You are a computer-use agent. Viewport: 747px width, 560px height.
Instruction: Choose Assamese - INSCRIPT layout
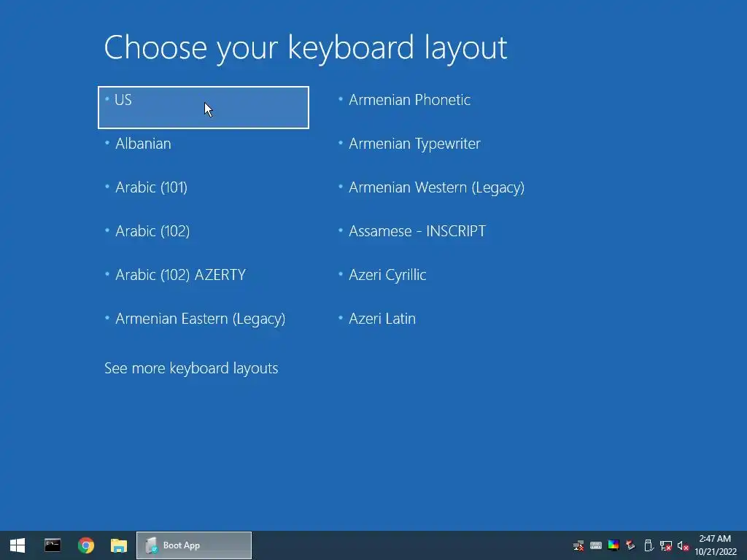pos(417,231)
